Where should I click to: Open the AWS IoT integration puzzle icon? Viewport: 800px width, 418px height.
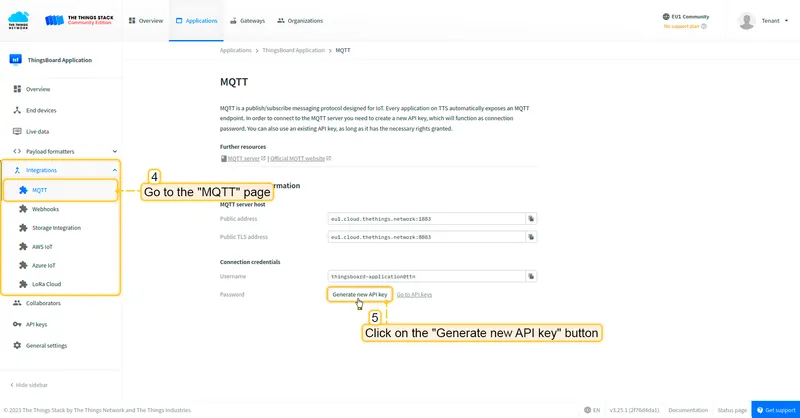click(23, 247)
